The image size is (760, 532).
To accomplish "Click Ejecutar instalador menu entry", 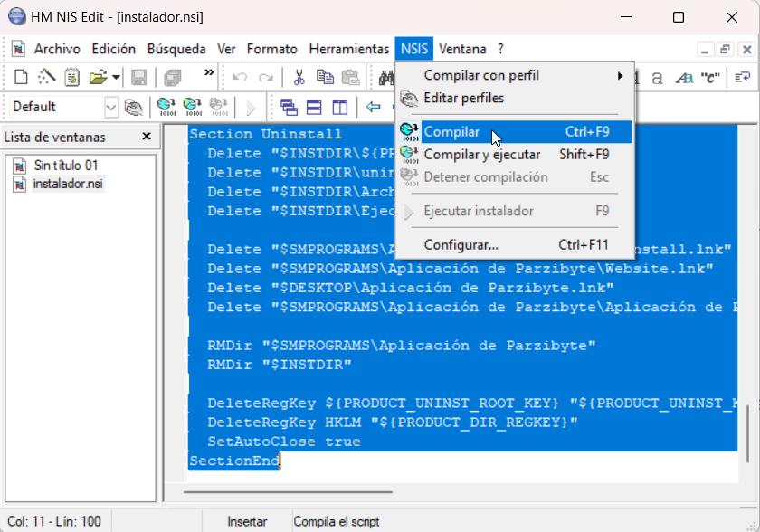I will click(515, 211).
